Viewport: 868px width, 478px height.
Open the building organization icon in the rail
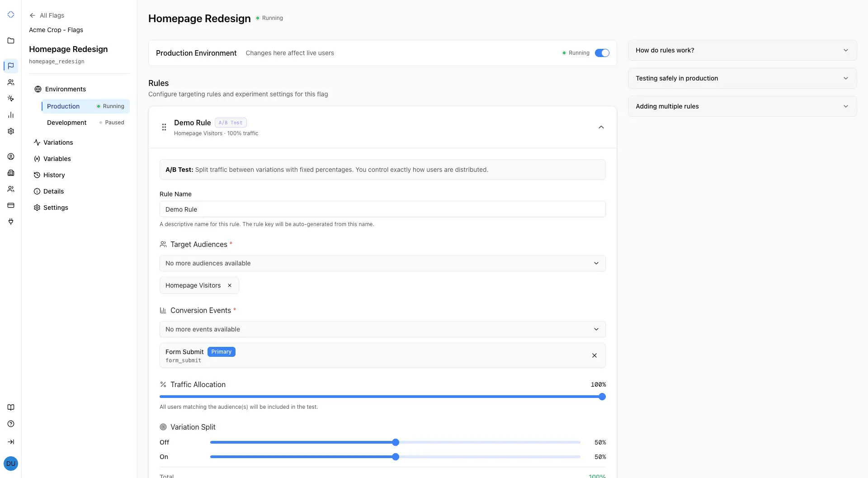(x=11, y=173)
